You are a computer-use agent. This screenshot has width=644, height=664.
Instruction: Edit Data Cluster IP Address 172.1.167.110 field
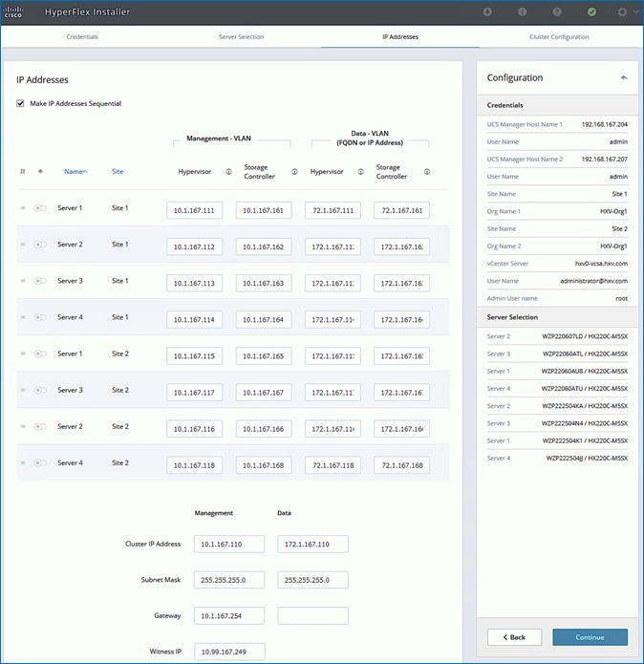click(x=312, y=545)
